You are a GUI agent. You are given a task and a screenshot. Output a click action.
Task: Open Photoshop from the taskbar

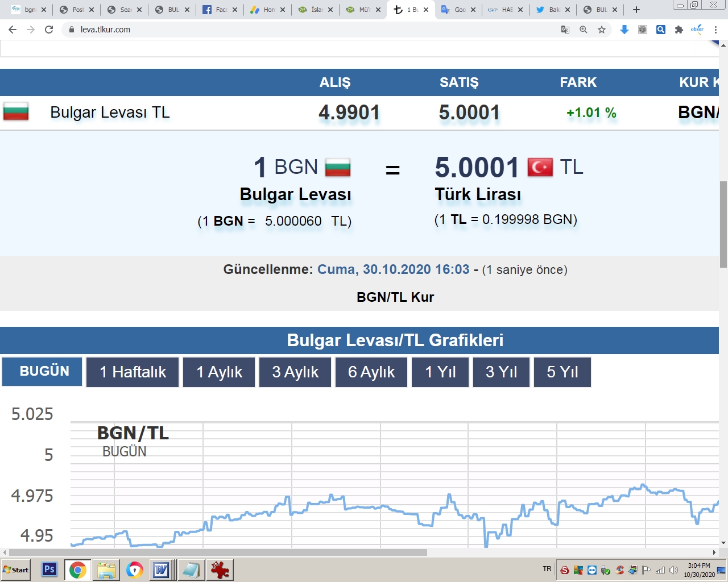[x=49, y=569]
